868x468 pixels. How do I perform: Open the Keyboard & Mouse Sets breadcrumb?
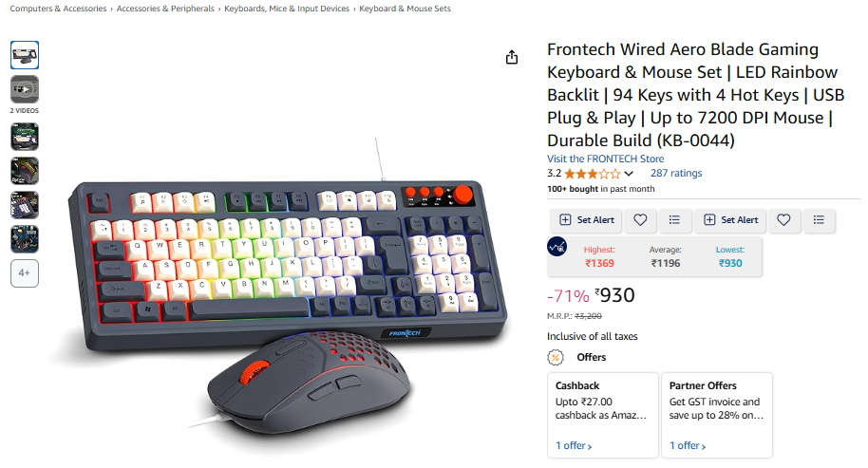(x=405, y=9)
